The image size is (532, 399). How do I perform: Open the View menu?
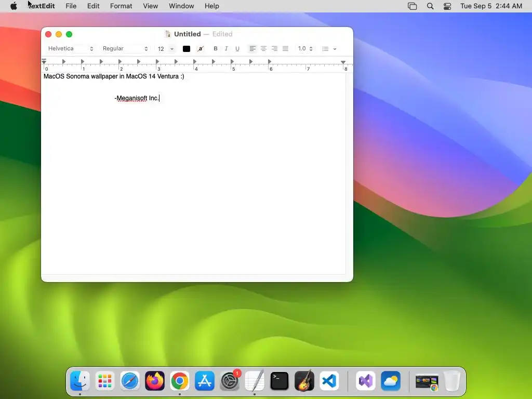click(x=150, y=6)
